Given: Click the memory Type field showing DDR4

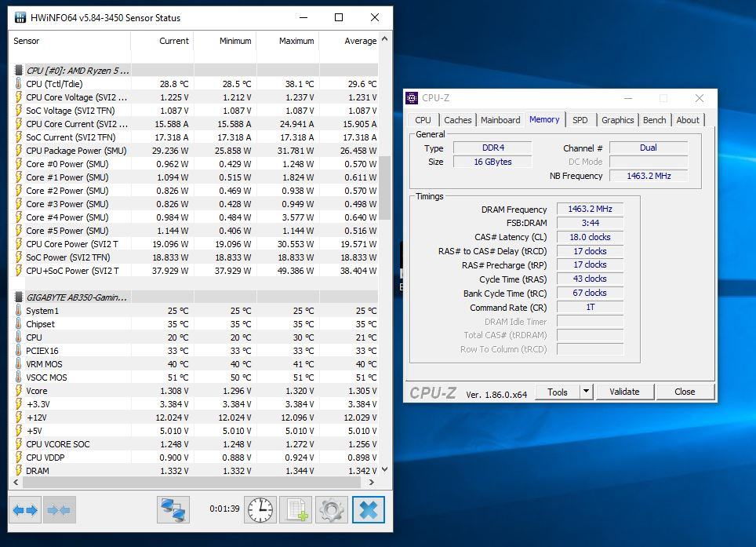Looking at the screenshot, I should click(x=492, y=148).
